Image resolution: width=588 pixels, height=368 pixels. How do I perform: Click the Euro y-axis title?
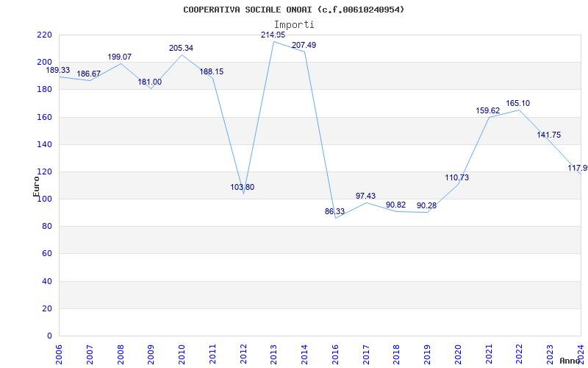[36, 187]
